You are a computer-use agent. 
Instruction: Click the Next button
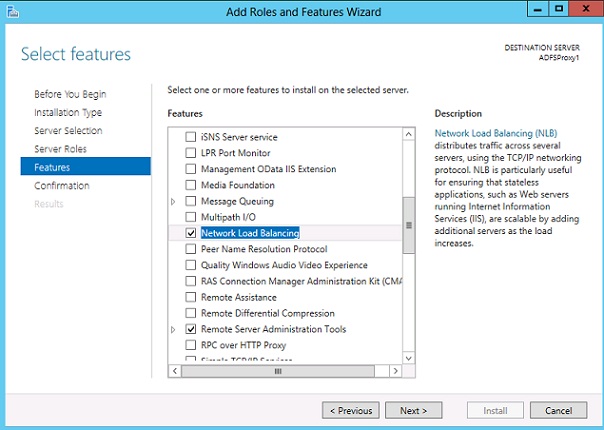[x=414, y=410]
